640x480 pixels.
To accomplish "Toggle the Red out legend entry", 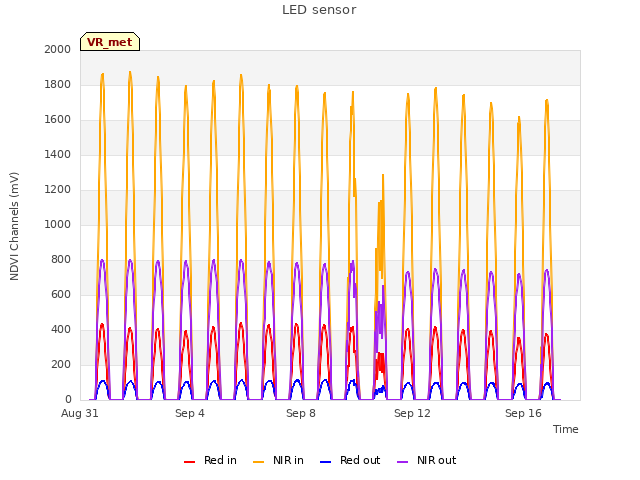I will click(x=350, y=460).
